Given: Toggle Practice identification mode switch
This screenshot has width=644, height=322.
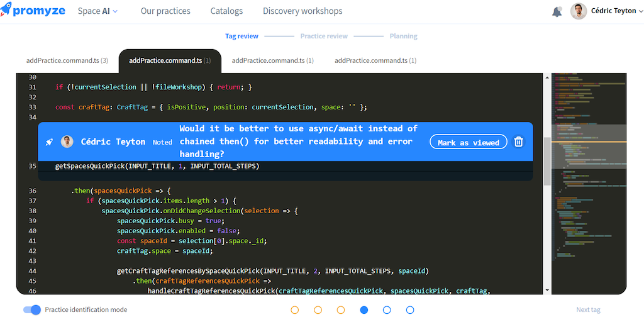Looking at the screenshot, I should point(32,309).
